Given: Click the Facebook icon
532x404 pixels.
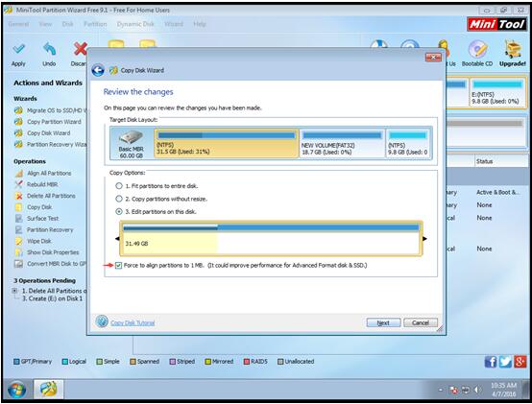Looking at the screenshot, I should [491, 362].
